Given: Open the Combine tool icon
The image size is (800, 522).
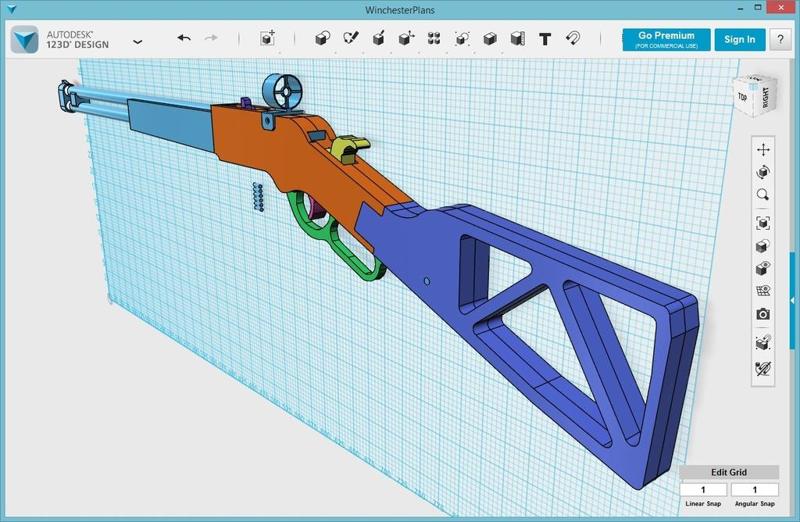Looking at the screenshot, I should click(x=490, y=38).
